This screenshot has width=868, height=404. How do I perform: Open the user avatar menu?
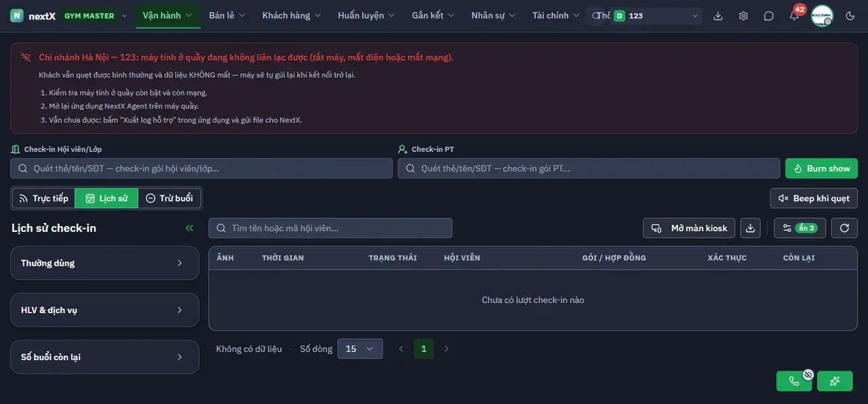(822, 16)
